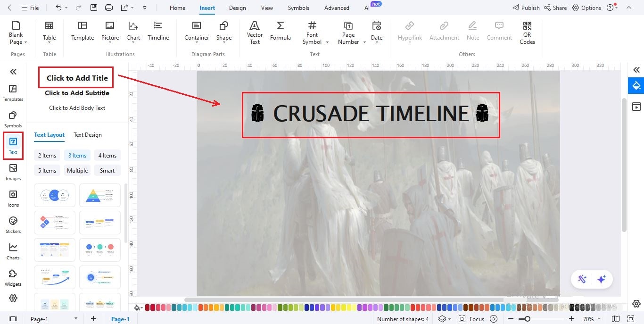Screen dimensions: 644x324
Task: Click the Print icon
Action: point(109,8)
